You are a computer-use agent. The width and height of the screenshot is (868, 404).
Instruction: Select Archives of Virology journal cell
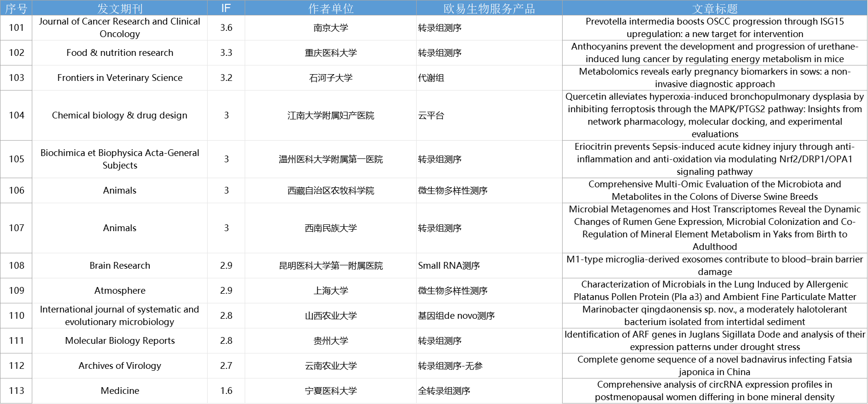[x=120, y=366]
